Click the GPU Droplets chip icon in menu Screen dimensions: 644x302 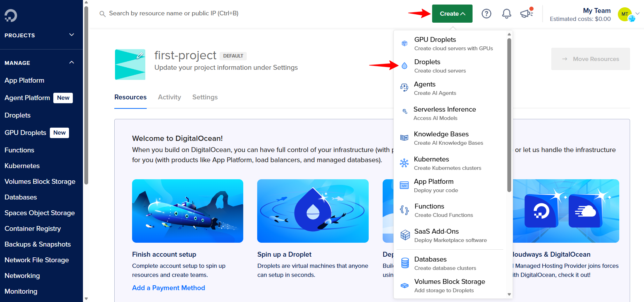pos(405,44)
